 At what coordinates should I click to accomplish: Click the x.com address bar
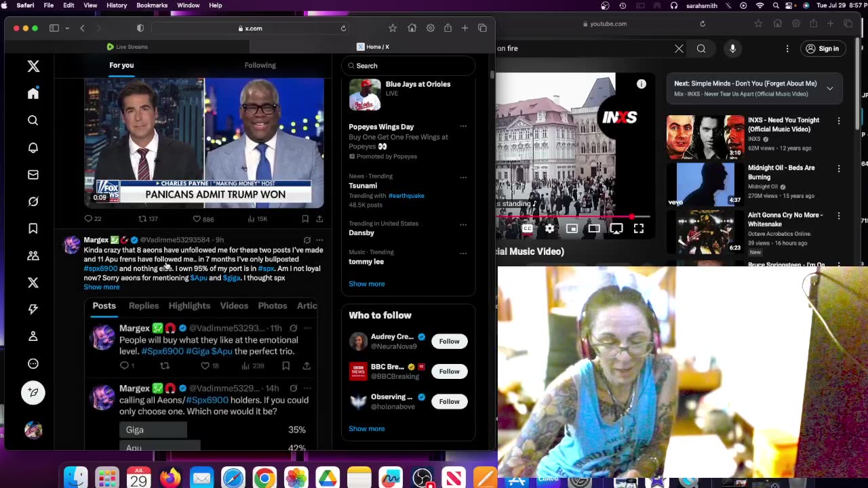[x=250, y=28]
